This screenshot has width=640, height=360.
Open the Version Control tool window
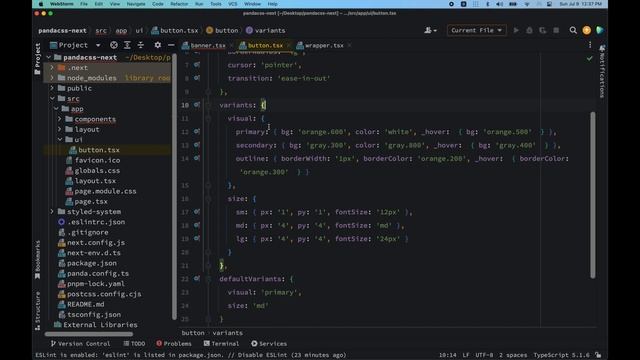tap(80, 344)
